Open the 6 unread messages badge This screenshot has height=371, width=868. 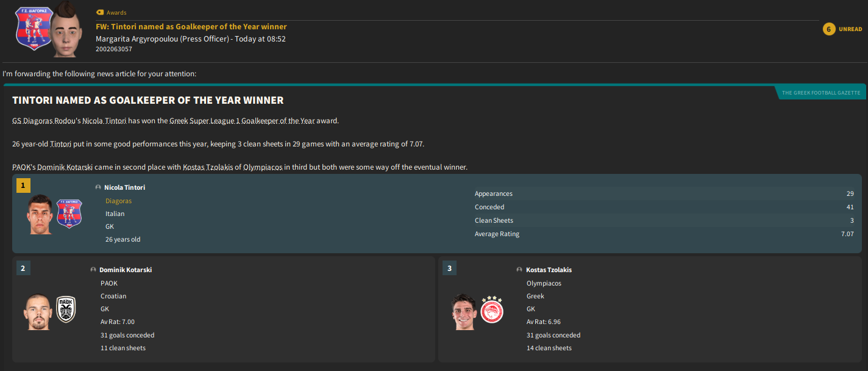click(828, 29)
